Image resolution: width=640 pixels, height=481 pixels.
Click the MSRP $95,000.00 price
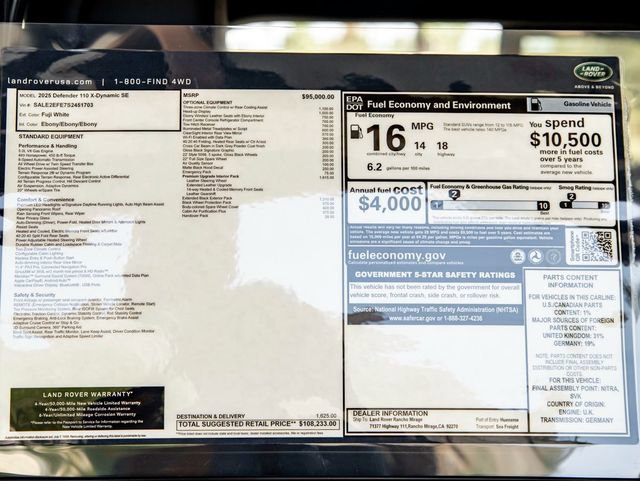tap(318, 97)
